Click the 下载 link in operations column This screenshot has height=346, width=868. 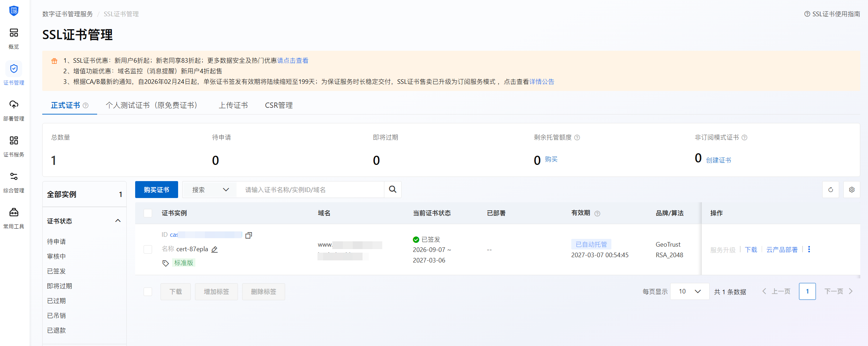tap(751, 249)
